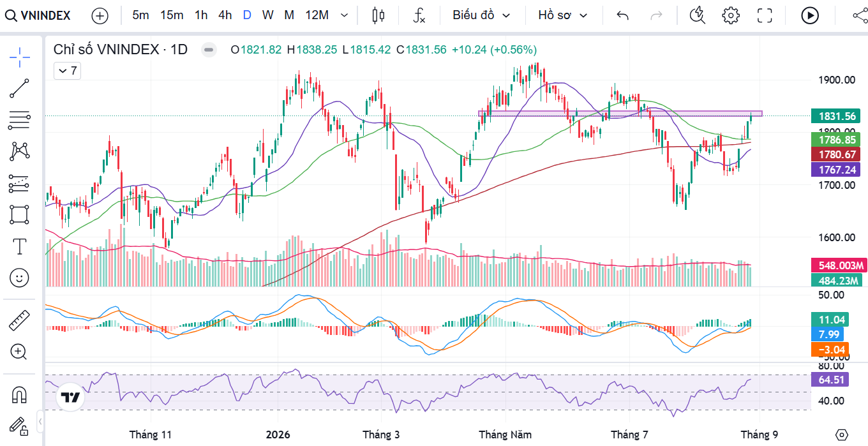Open the VNINDEX symbol search
The height and width of the screenshot is (446, 868).
pyautogui.click(x=38, y=15)
